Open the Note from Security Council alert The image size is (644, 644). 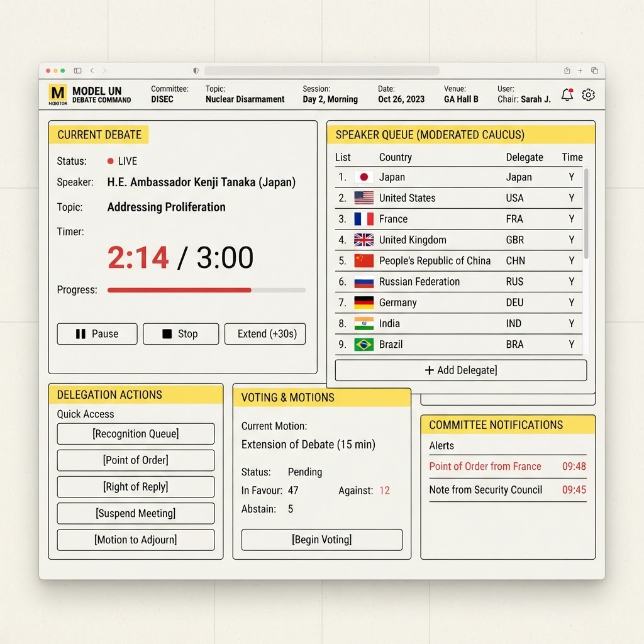(508, 490)
